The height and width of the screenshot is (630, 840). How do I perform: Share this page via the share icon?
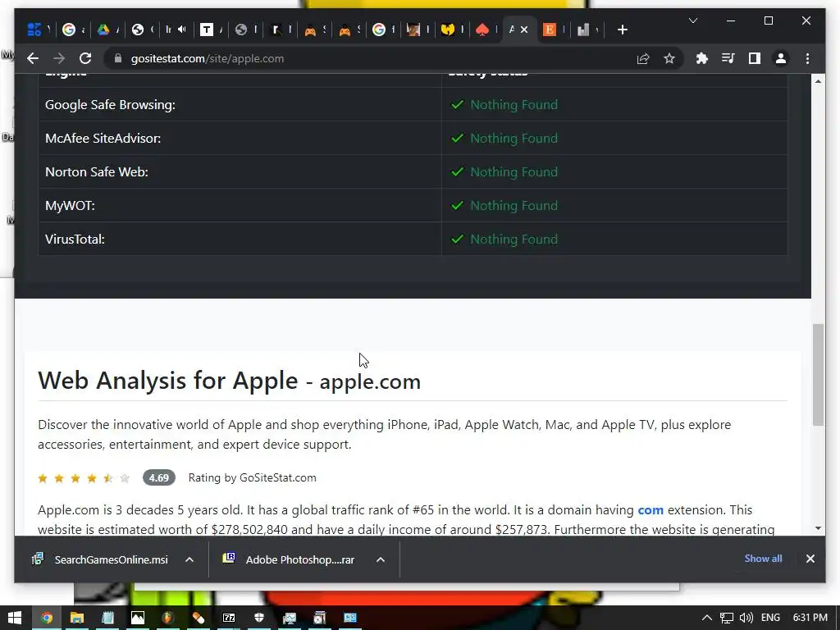[x=643, y=59]
